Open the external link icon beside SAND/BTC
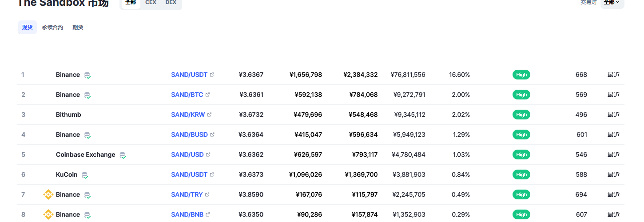The image size is (644, 222). pos(207,95)
